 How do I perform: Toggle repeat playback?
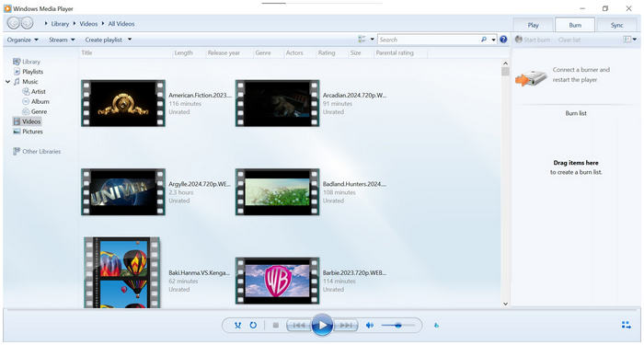tap(253, 326)
